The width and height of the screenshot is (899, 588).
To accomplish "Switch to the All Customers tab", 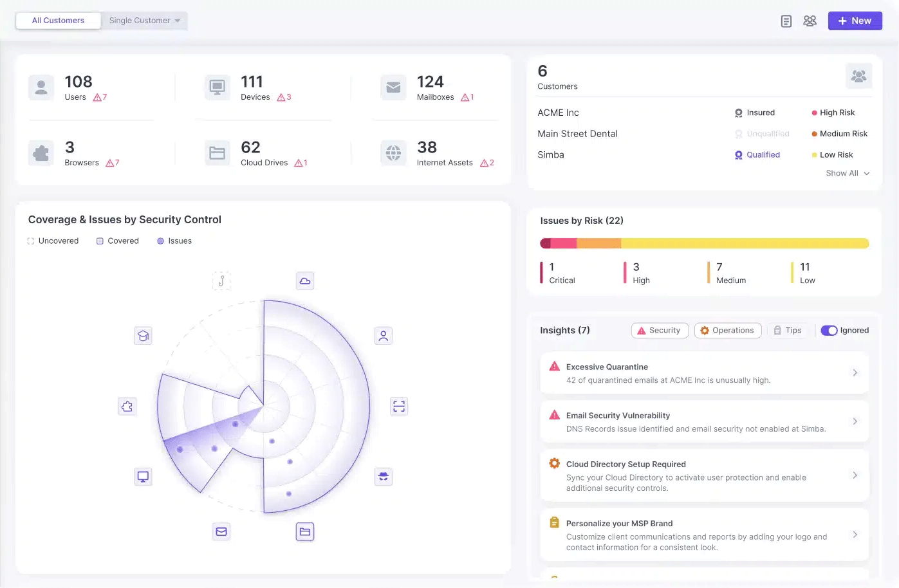I will (58, 21).
